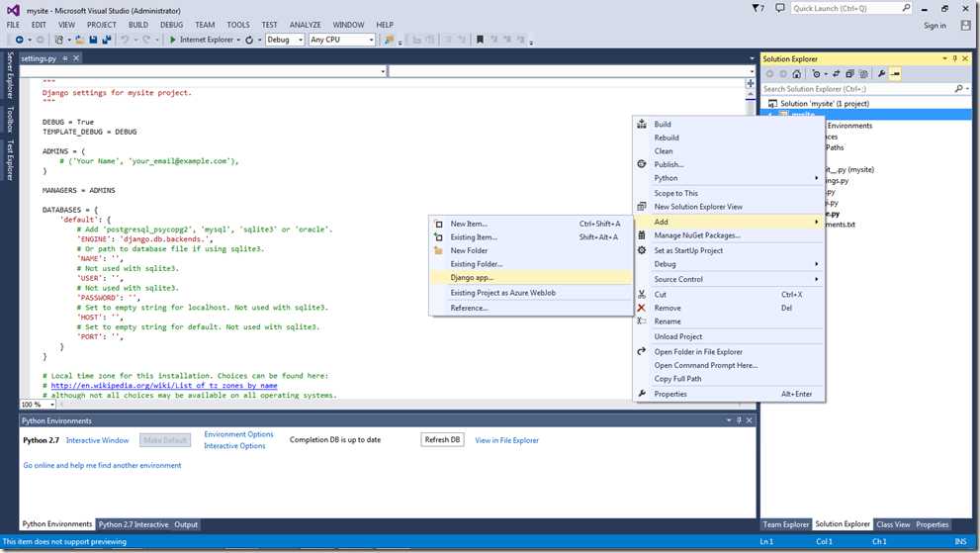Click the notifications flag icon

coord(755,8)
